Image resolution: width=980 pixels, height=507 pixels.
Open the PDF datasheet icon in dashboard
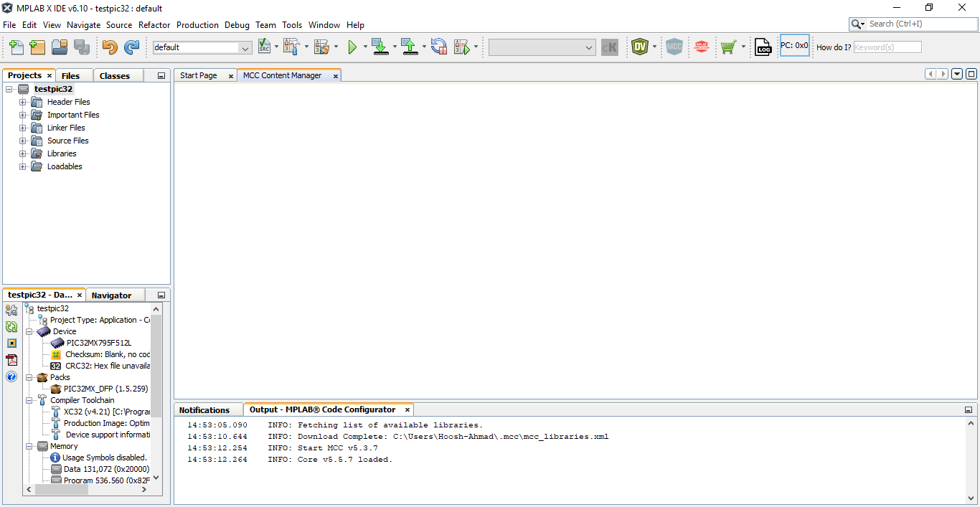(11, 360)
